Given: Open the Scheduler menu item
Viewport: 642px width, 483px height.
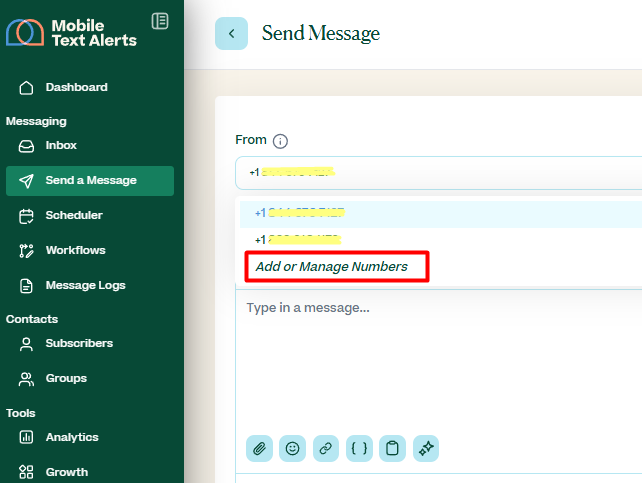Looking at the screenshot, I should pyautogui.click(x=90, y=215).
